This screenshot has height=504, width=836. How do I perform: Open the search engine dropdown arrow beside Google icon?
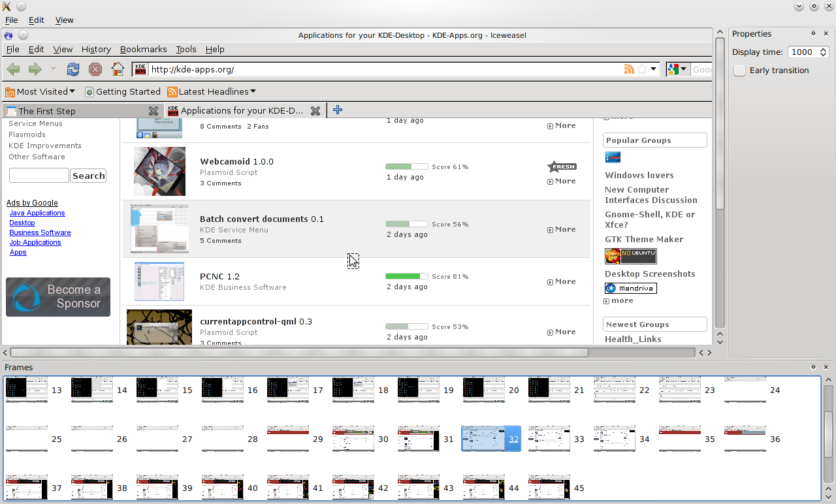pos(684,69)
